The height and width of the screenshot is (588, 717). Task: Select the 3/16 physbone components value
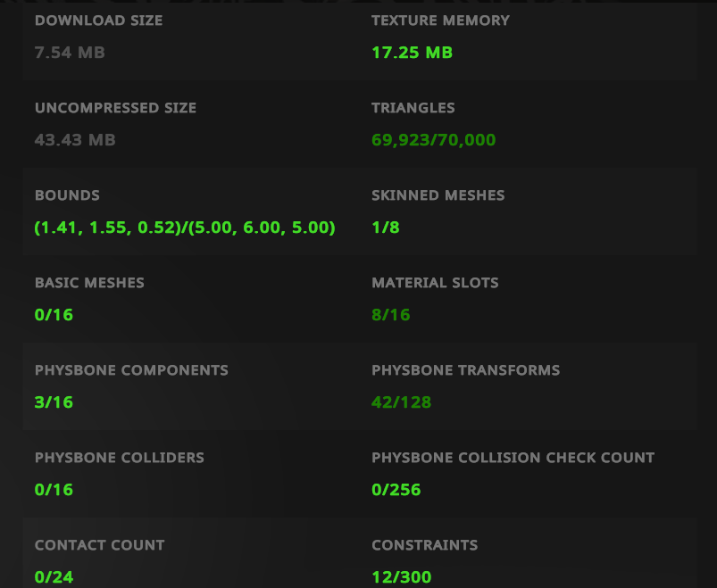(54, 402)
